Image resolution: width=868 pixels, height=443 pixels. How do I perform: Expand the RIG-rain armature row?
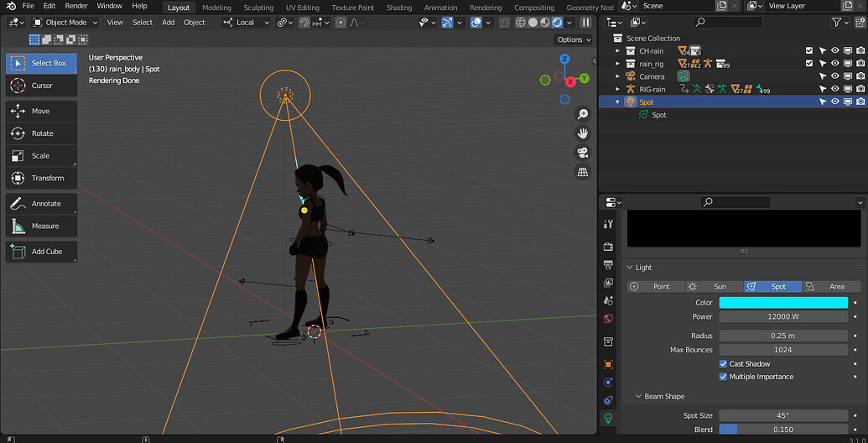pos(618,89)
